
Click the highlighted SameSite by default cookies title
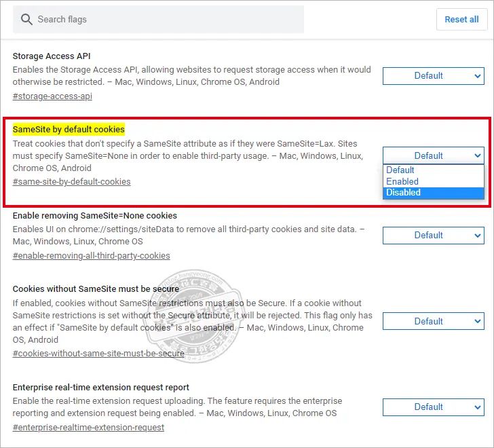tap(69, 129)
